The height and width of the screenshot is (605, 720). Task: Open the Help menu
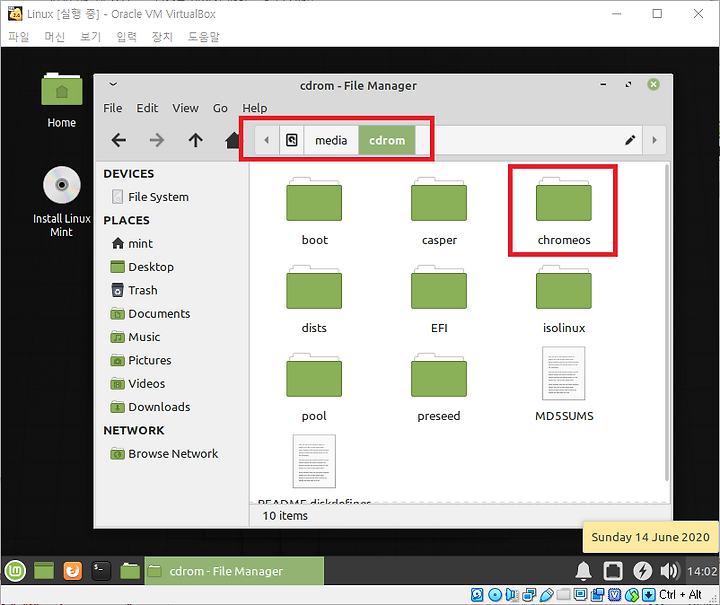point(255,108)
